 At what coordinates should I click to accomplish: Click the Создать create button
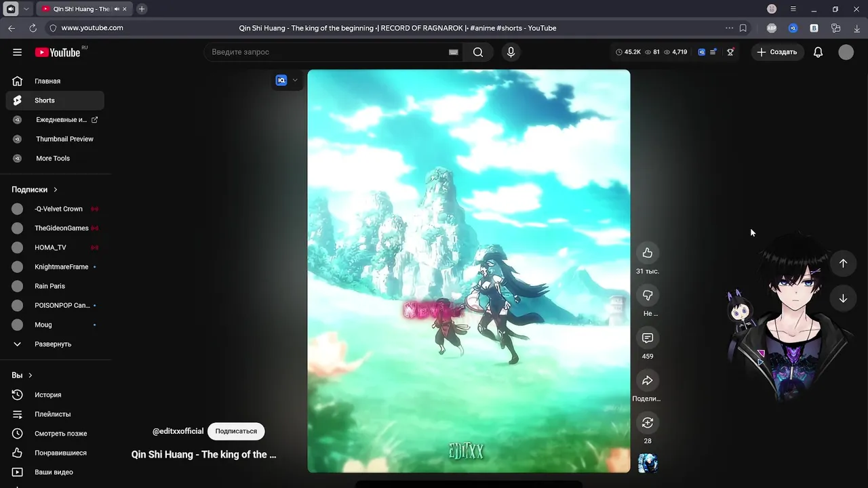click(x=777, y=52)
